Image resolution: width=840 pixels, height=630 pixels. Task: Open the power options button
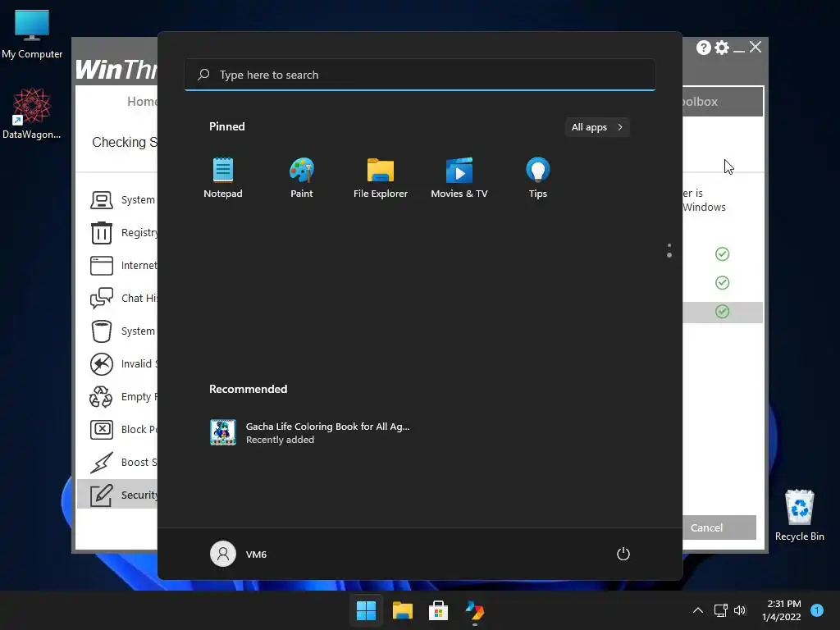(623, 554)
